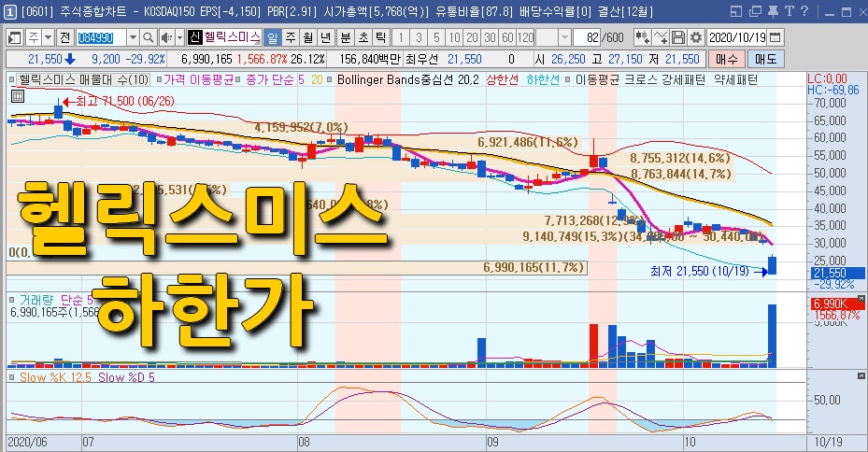Click the stock code field 084990
Screen dimensions: 868x452
coord(101,37)
